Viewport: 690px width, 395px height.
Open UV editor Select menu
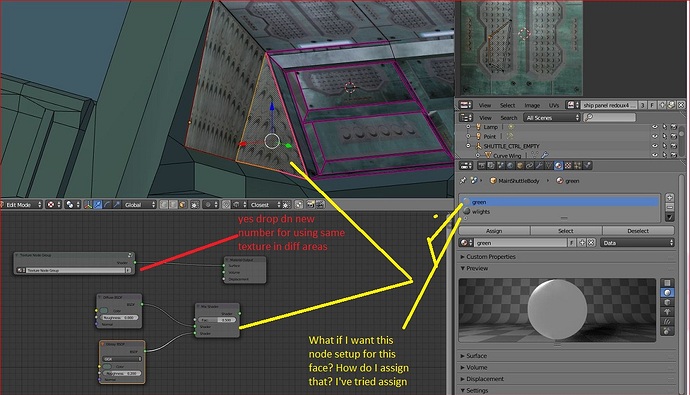(507, 105)
